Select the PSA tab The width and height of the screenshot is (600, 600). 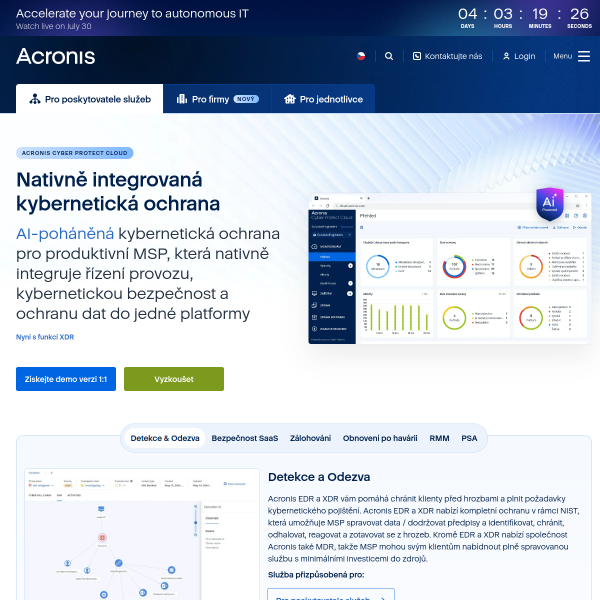(x=469, y=438)
